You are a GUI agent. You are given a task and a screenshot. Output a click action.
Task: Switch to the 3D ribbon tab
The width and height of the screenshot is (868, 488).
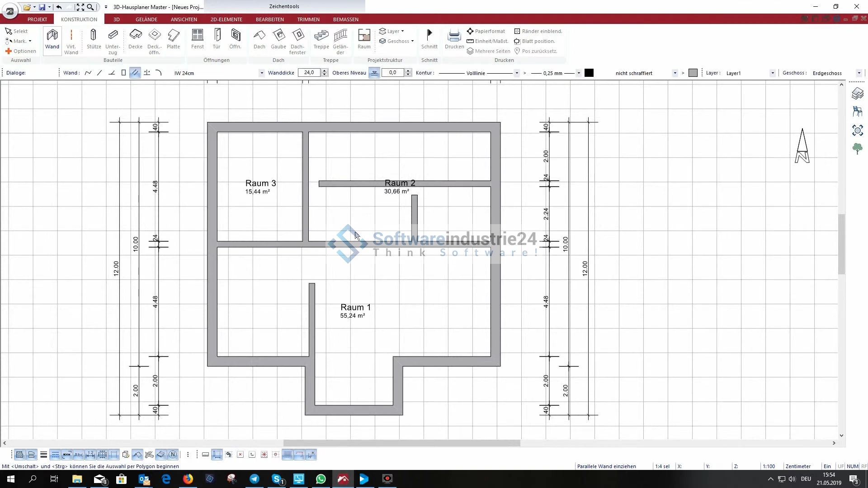(x=116, y=19)
